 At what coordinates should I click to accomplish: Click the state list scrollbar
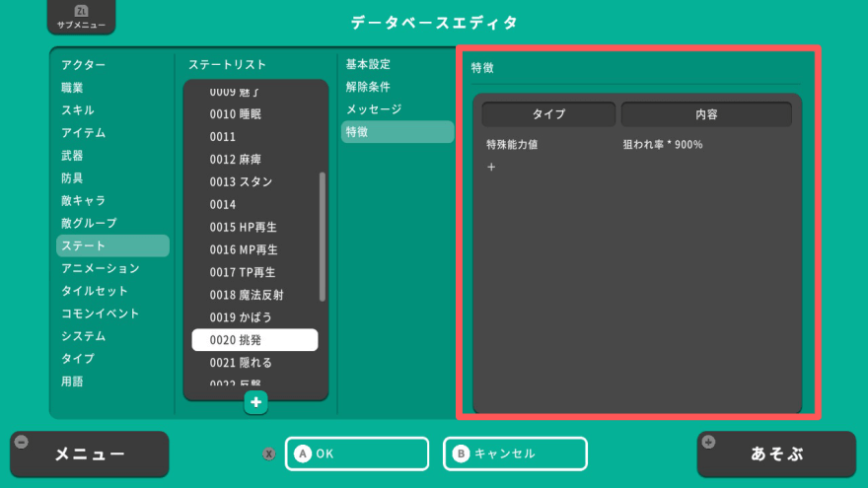323,237
